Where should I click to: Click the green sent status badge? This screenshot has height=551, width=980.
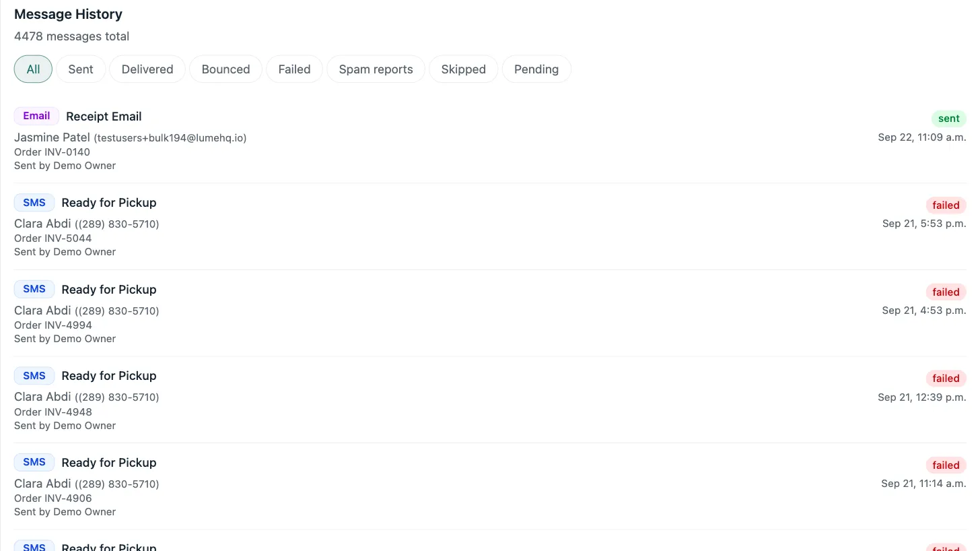[x=949, y=119]
